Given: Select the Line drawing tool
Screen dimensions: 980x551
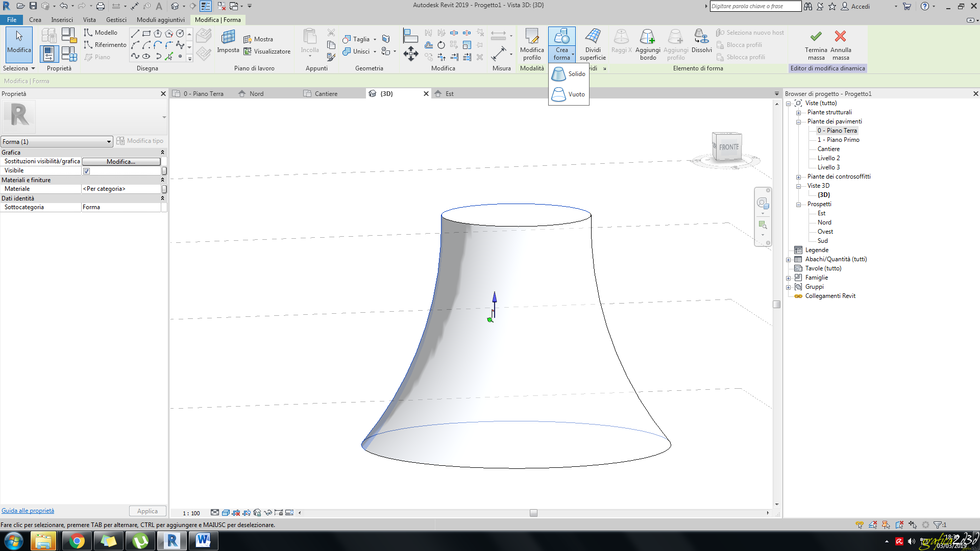Looking at the screenshot, I should 135,33.
